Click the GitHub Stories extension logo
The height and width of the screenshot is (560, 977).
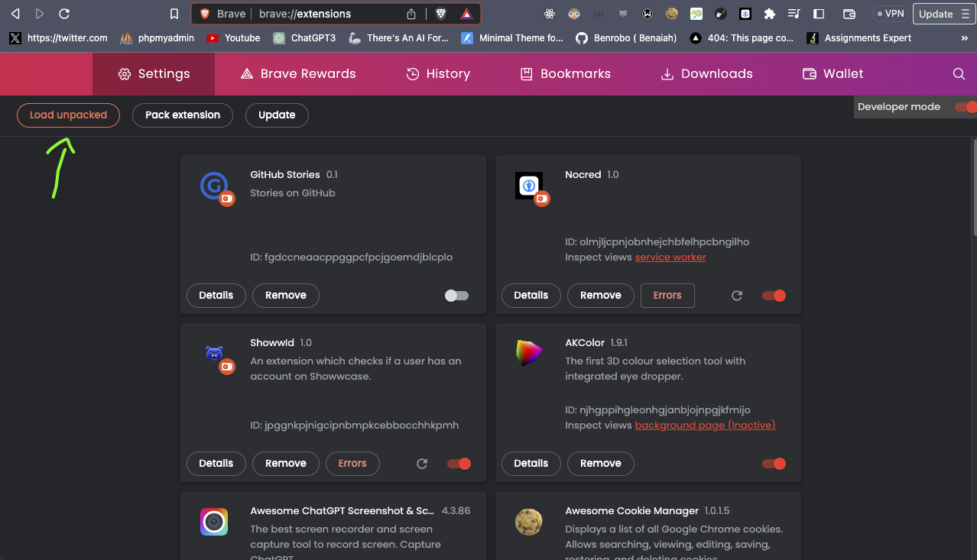pyautogui.click(x=214, y=186)
